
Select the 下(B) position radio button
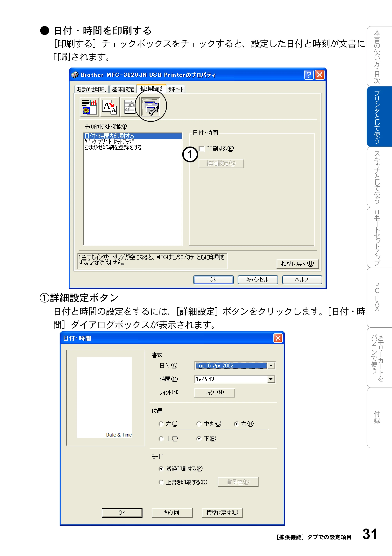coord(199,439)
